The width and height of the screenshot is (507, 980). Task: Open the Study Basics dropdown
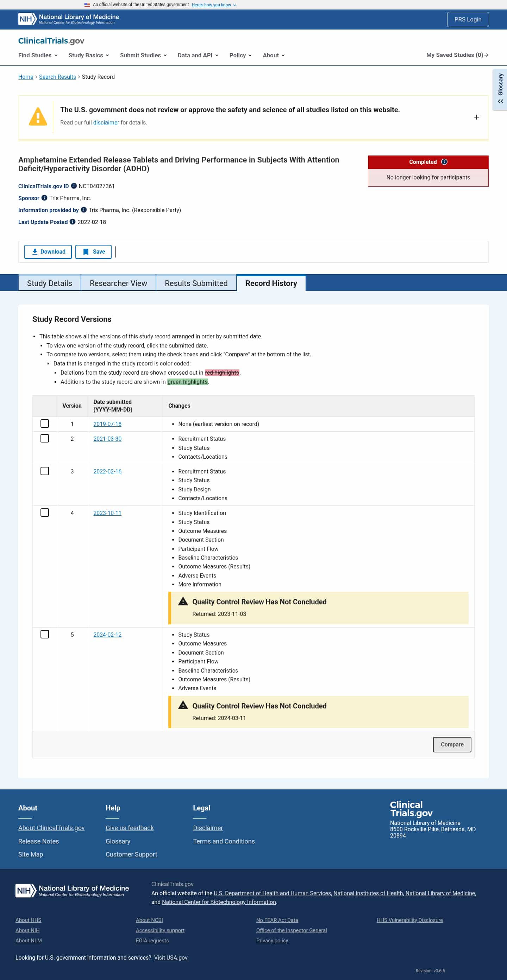pos(89,55)
